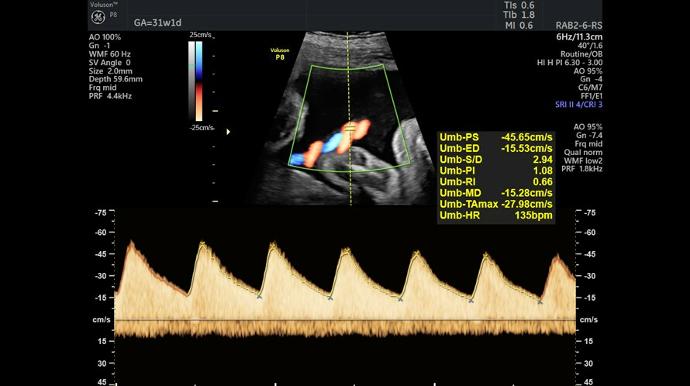The height and width of the screenshot is (386, 690).
Task: Click the SRI II 4/CRI 3 setting
Action: tap(579, 105)
